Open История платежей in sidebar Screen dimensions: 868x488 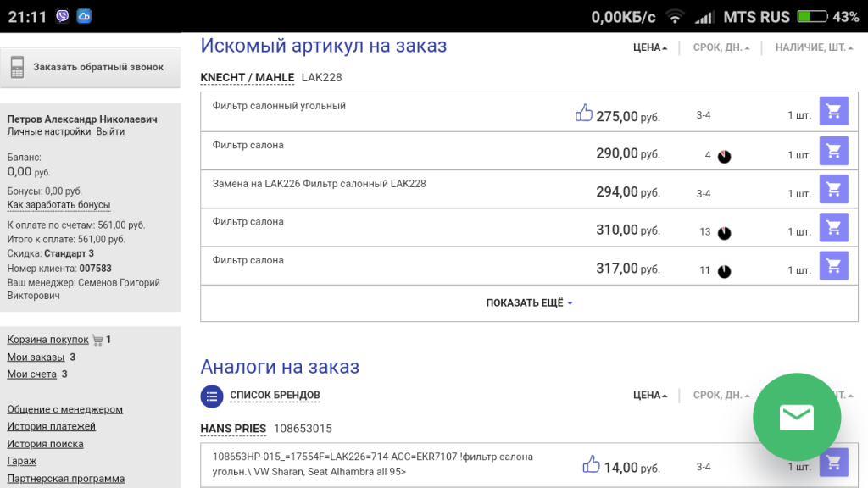click(x=51, y=426)
